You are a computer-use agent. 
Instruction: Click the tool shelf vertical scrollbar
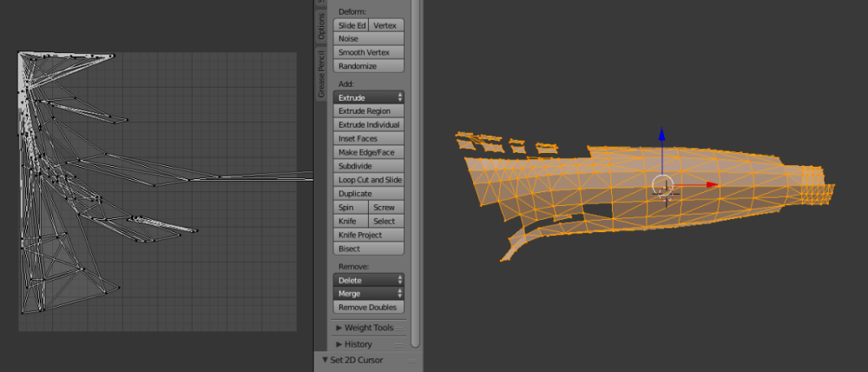pyautogui.click(x=415, y=172)
